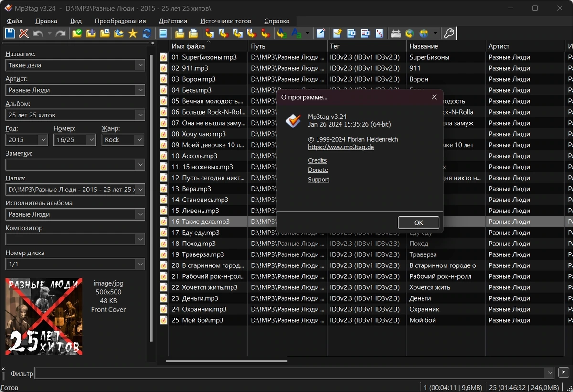The width and height of the screenshot is (573, 392).
Task: Click the 123 Autonumbering wizard icon
Action: (x=380, y=33)
